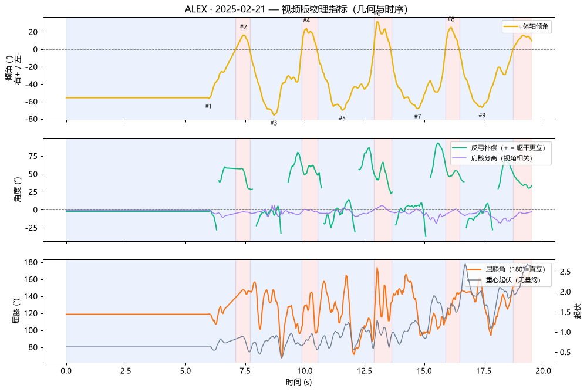Click the #3 trough marker label
Image resolution: width=587 pixels, height=392 pixels.
click(274, 123)
